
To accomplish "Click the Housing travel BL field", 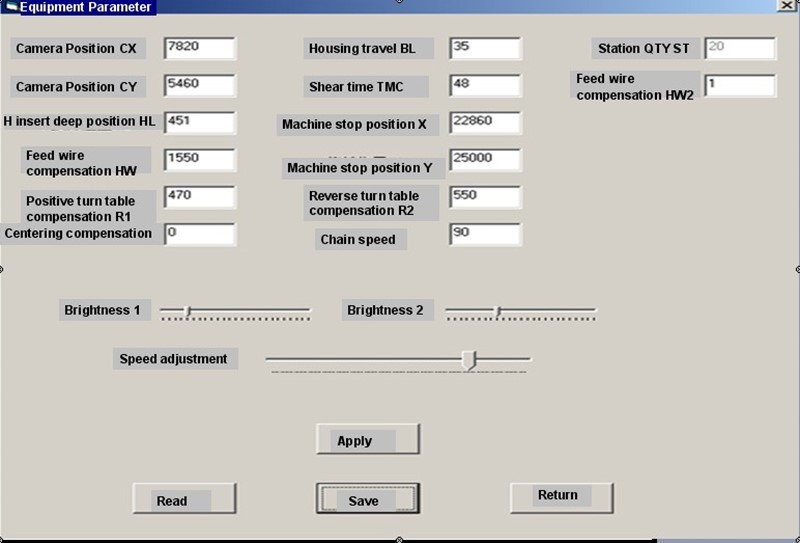I will [485, 48].
